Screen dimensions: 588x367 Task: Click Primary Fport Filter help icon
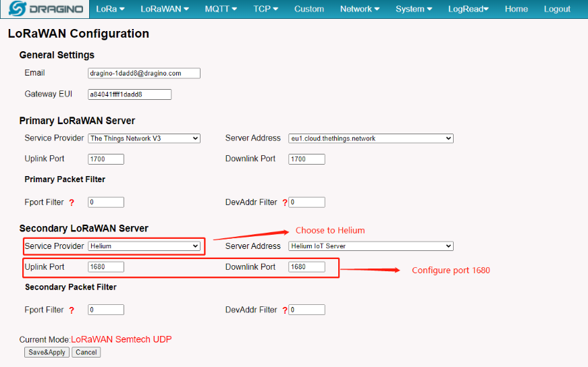tap(72, 203)
